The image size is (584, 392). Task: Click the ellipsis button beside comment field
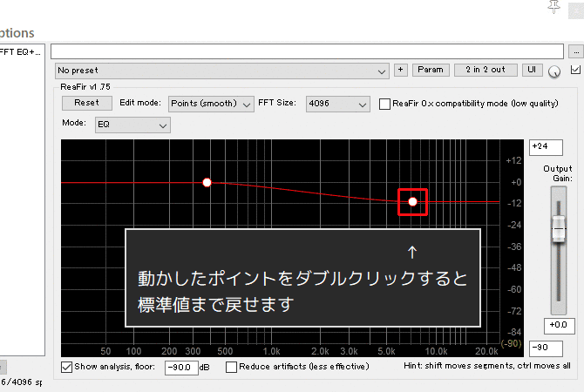coord(575,52)
